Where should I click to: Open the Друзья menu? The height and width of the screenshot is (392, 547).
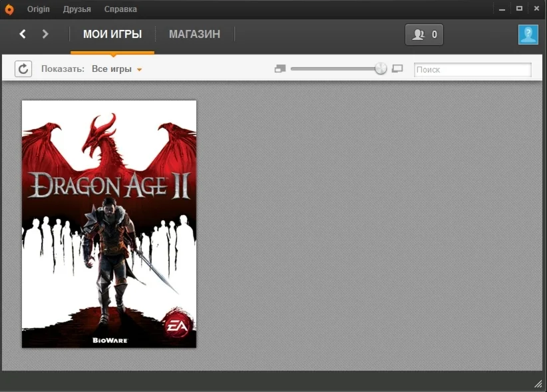tap(77, 9)
